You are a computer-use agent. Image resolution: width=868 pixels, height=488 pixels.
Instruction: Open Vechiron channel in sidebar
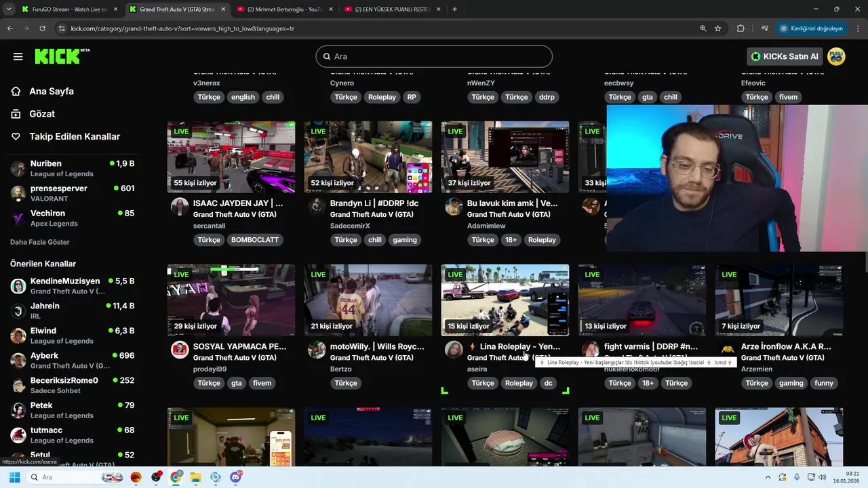(73, 218)
